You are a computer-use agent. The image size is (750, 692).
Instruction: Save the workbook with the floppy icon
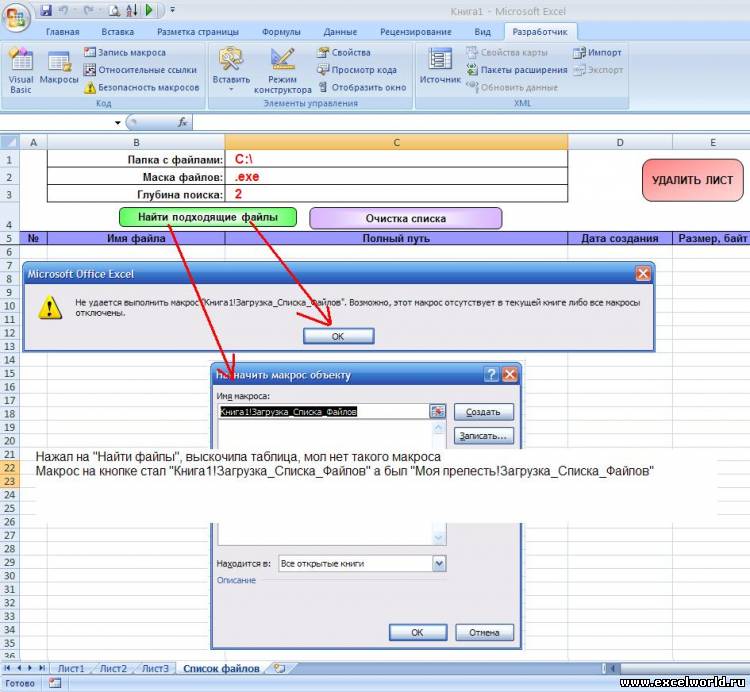click(45, 10)
